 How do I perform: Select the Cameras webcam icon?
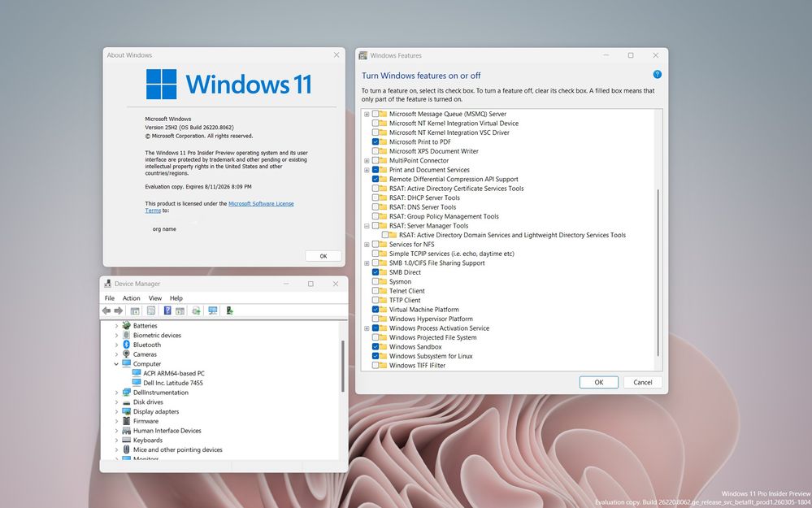click(x=126, y=354)
